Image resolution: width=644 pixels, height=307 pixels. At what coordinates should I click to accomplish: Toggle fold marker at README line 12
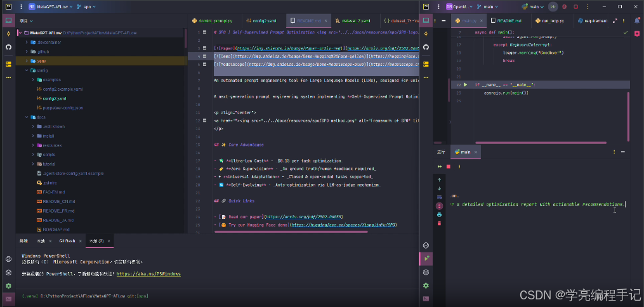point(205,121)
